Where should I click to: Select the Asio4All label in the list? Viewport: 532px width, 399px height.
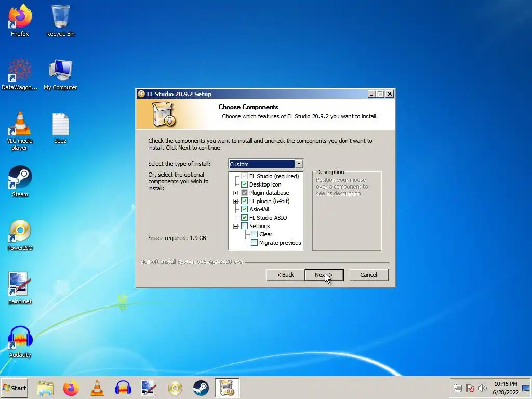click(x=259, y=209)
